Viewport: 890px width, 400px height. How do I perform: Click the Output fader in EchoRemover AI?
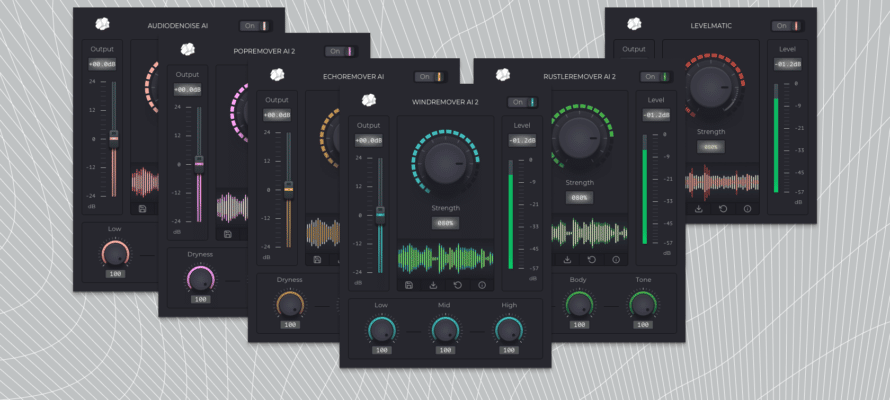pos(288,190)
